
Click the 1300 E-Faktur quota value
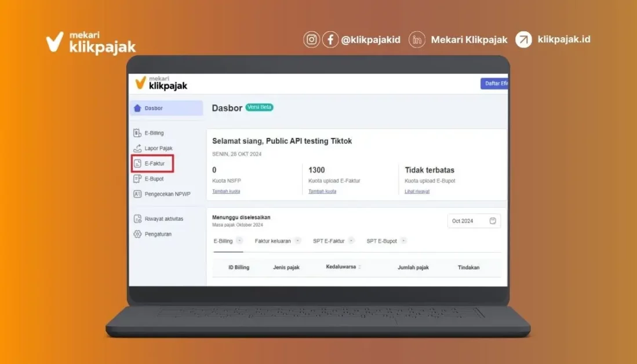316,170
